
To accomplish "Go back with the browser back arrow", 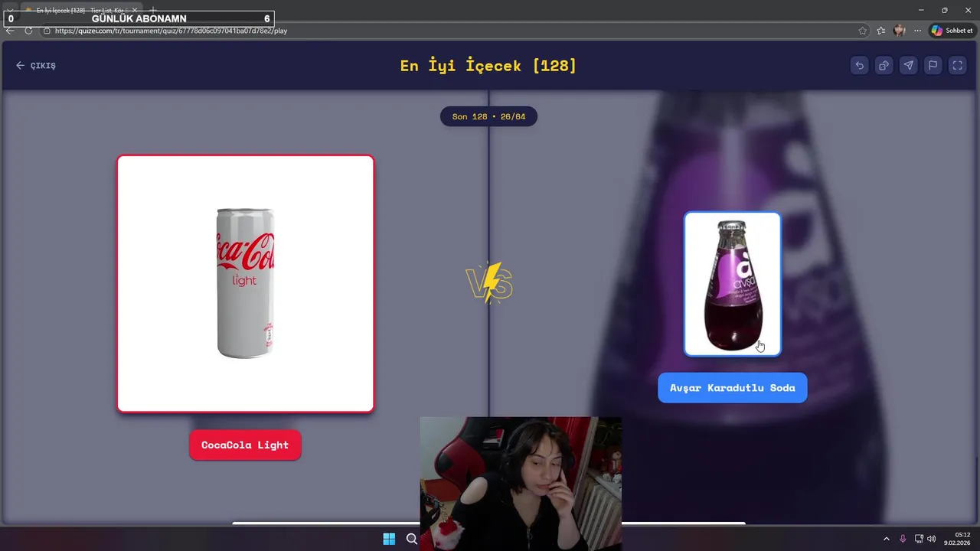I will (x=10, y=31).
